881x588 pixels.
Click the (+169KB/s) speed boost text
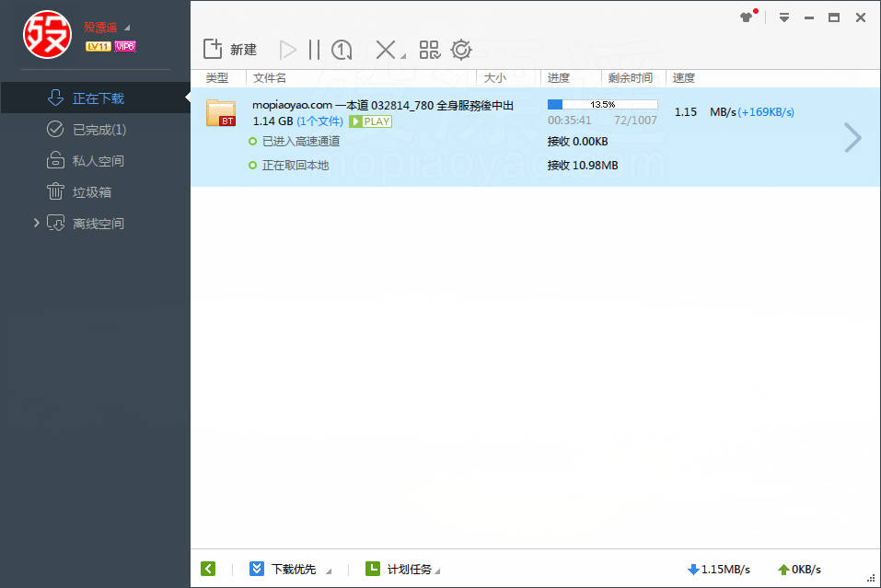[x=766, y=111]
